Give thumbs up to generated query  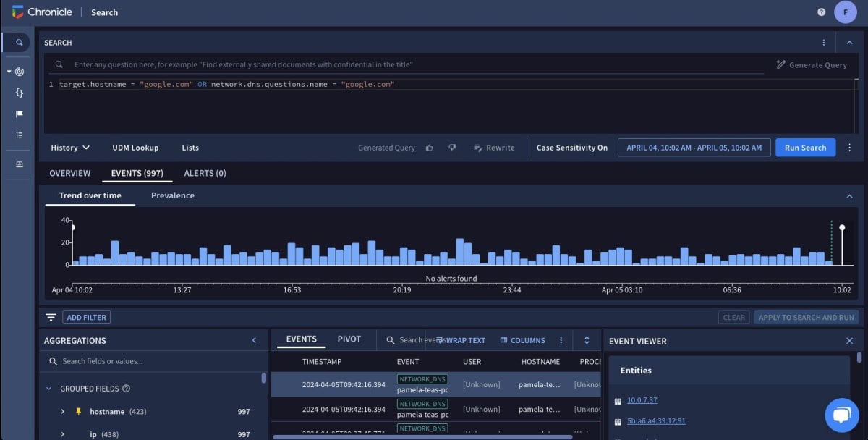430,148
